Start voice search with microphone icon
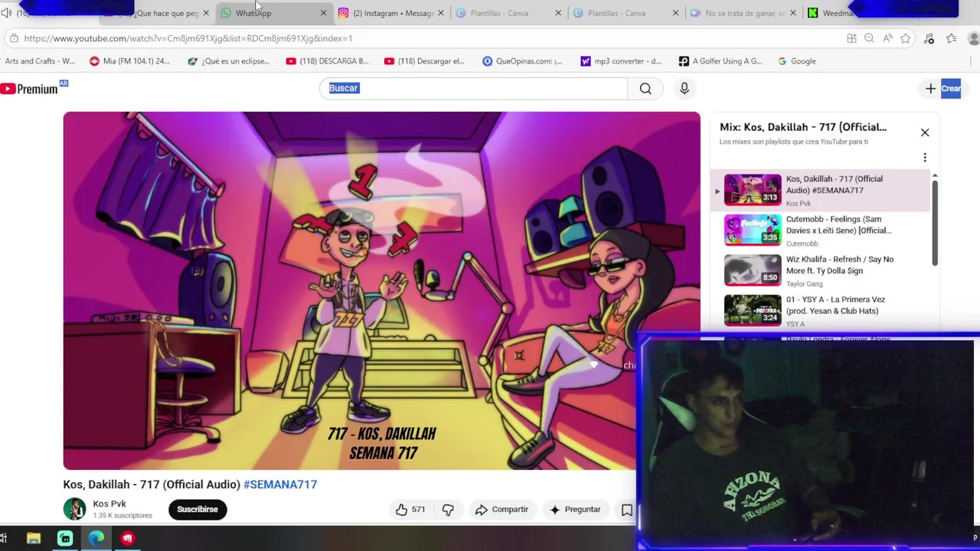Image resolution: width=980 pixels, height=551 pixels. point(684,89)
